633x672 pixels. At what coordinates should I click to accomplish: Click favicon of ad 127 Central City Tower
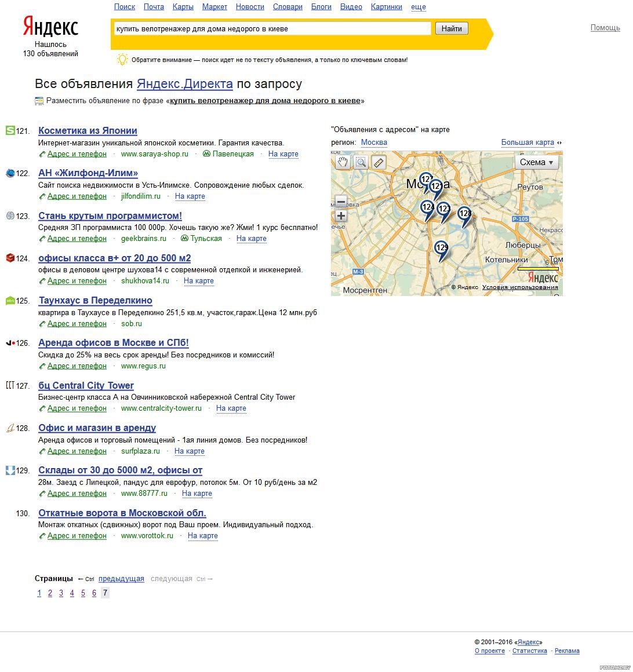[x=10, y=385]
